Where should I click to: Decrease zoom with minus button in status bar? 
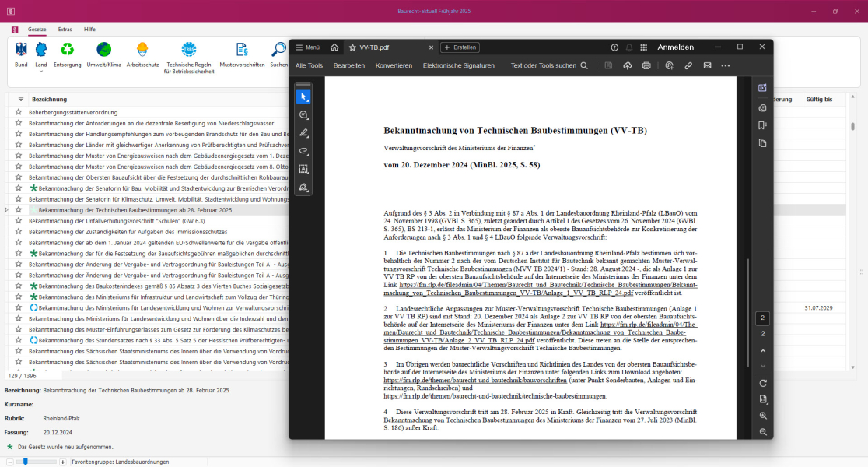pos(10,462)
